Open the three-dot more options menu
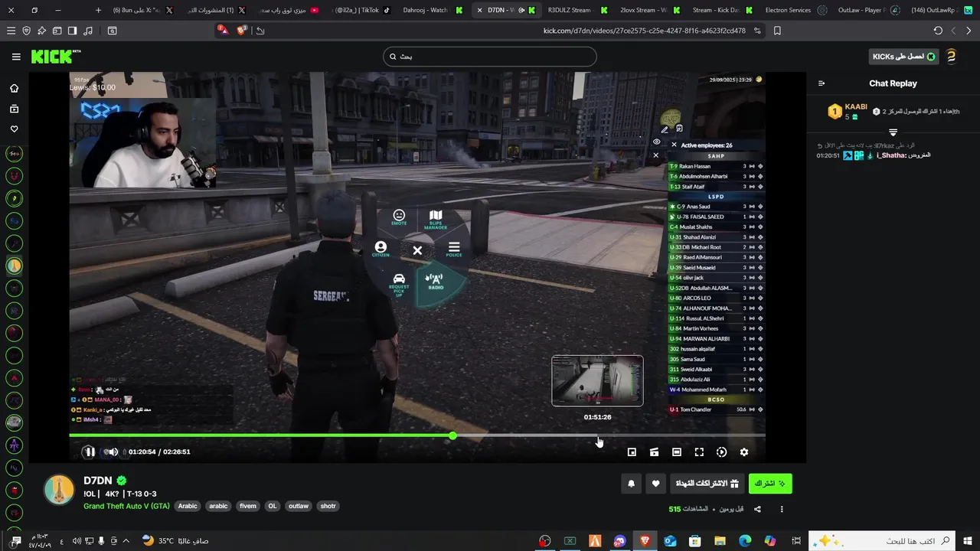The height and width of the screenshot is (551, 980). click(782, 509)
